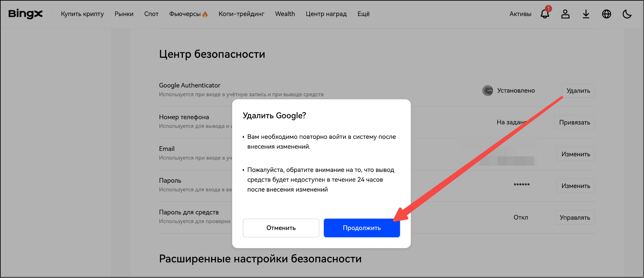Open the Фьючерсы menu with flame
Viewport: 644px width, 278px height.
(x=188, y=14)
